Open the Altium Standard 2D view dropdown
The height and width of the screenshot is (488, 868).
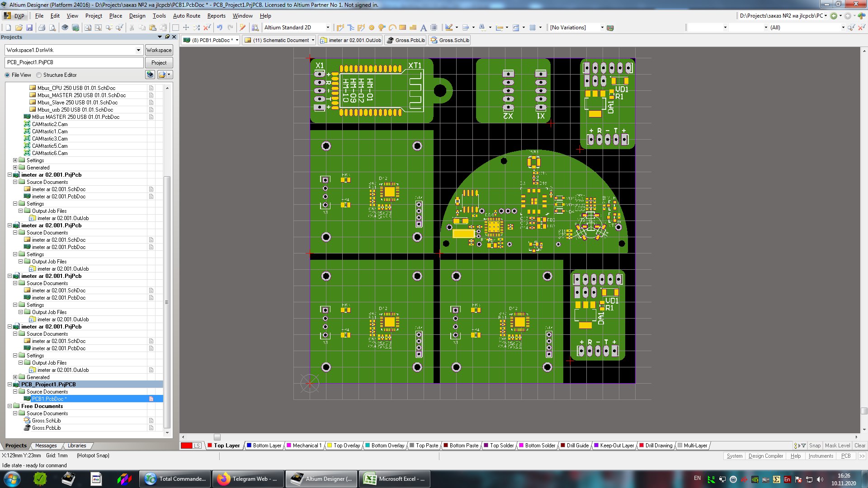[328, 28]
